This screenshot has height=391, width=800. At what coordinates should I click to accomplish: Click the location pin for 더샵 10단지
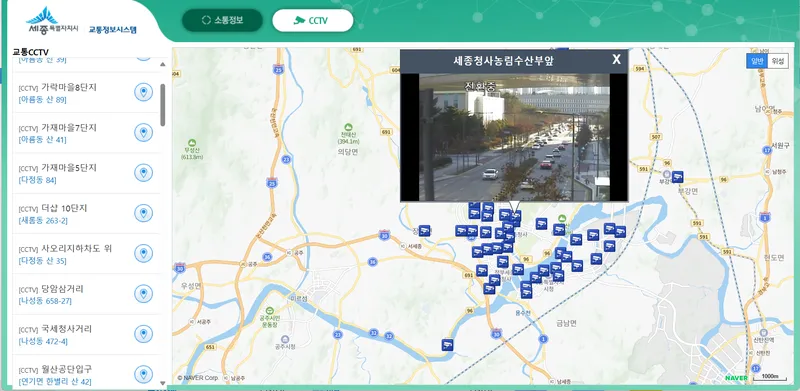click(x=143, y=213)
